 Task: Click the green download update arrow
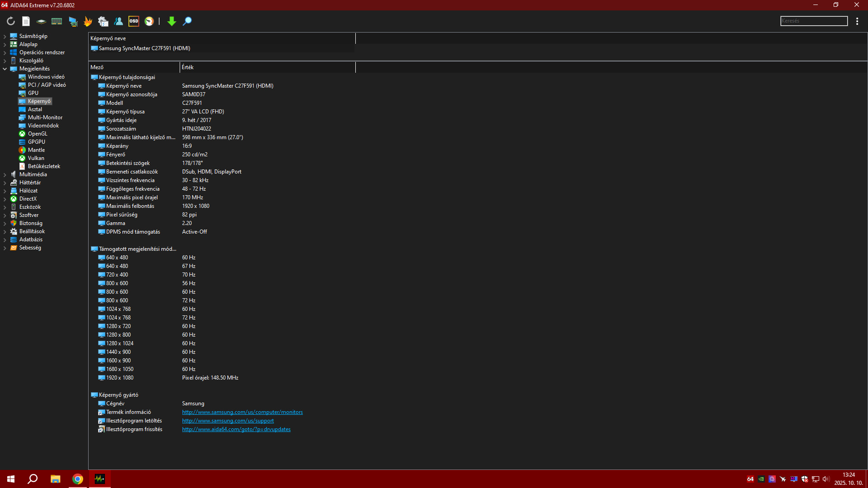coord(171,21)
